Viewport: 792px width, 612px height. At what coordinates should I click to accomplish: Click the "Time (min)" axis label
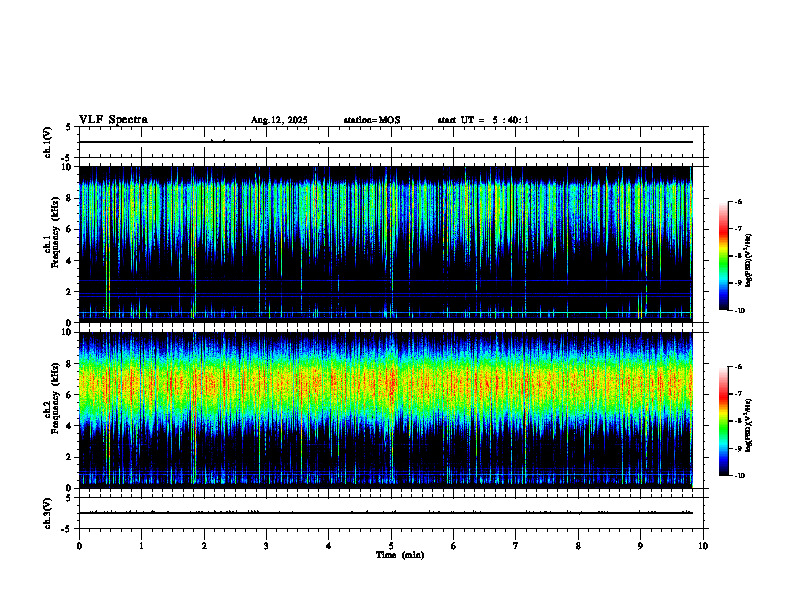400,555
